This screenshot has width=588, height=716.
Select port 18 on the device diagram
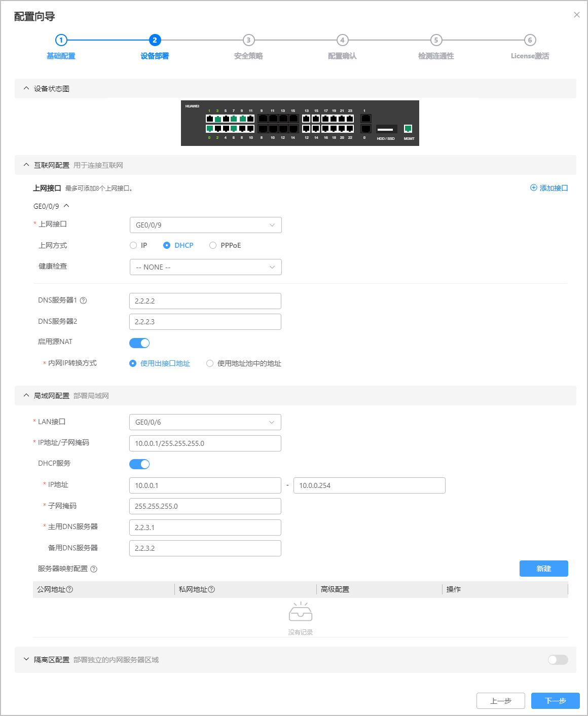(334, 129)
